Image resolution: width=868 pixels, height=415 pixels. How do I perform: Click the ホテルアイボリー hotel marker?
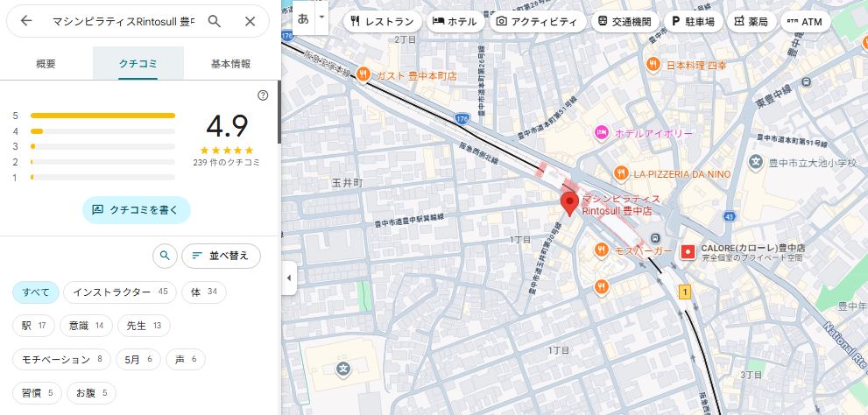(x=601, y=133)
